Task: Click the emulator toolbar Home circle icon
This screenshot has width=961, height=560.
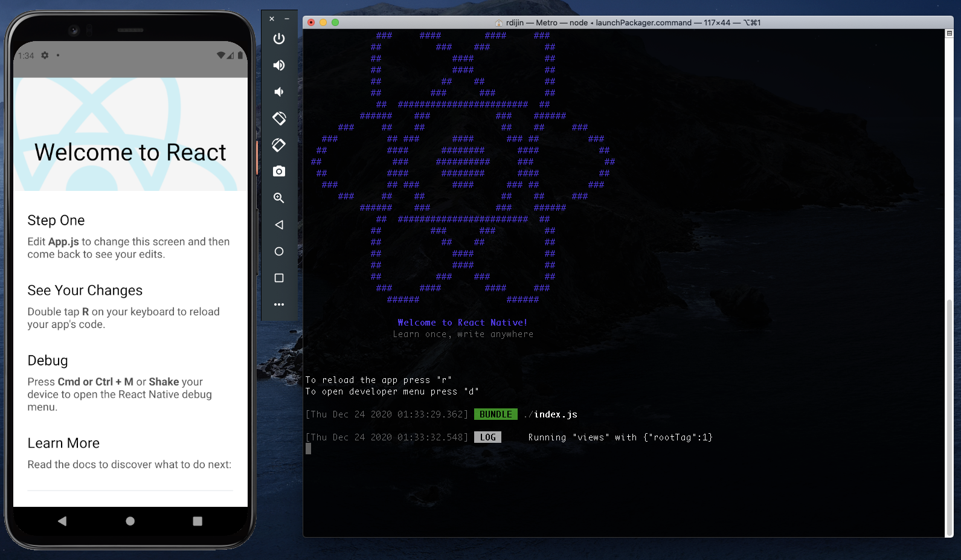Action: pos(279,251)
